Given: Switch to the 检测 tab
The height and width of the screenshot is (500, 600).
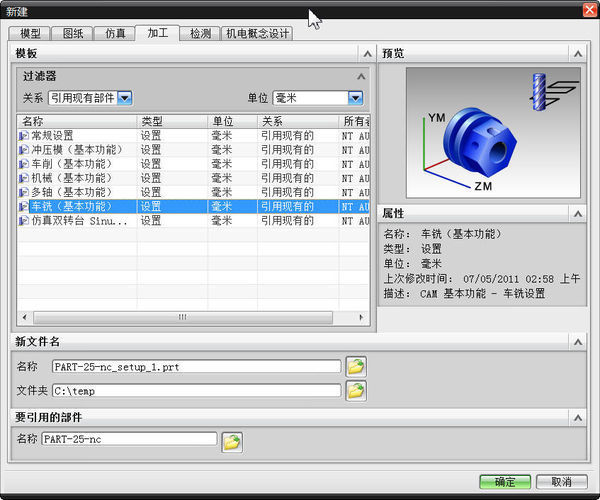Looking at the screenshot, I should 201,33.
